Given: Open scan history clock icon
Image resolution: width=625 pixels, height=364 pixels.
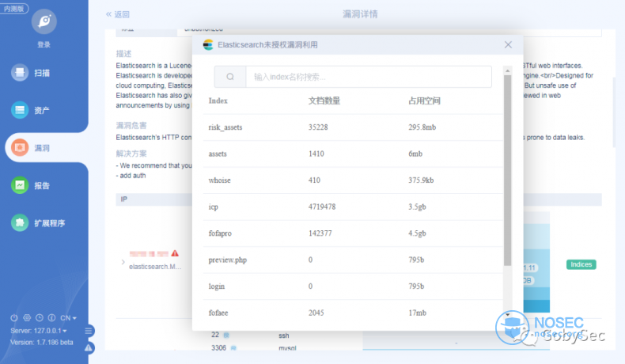Looking at the screenshot, I should [x=39, y=318].
